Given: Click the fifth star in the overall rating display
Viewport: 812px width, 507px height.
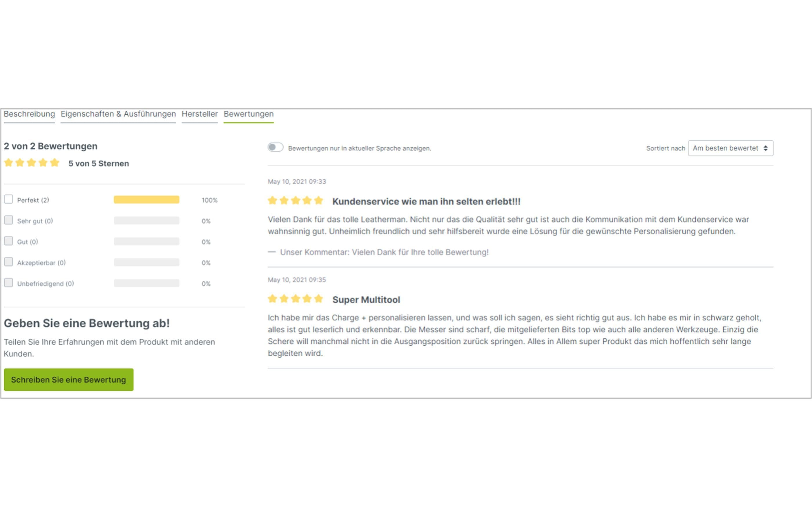Looking at the screenshot, I should coord(54,162).
